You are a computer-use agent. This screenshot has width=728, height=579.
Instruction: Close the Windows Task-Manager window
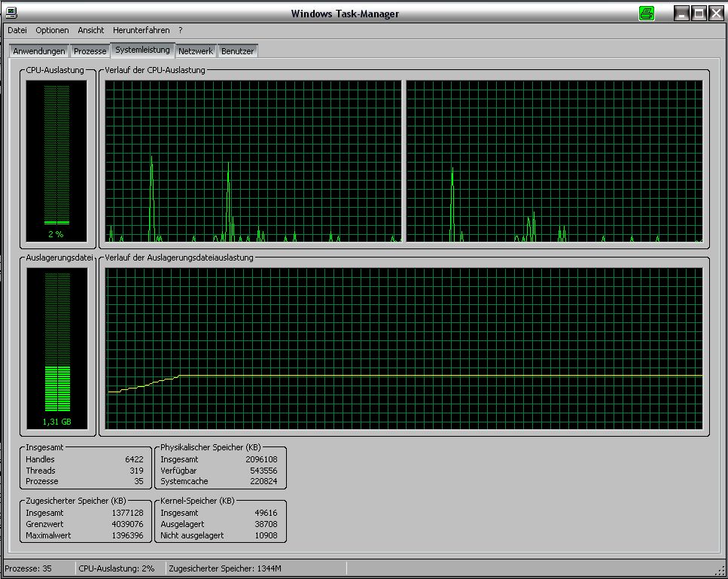pyautogui.click(x=717, y=13)
